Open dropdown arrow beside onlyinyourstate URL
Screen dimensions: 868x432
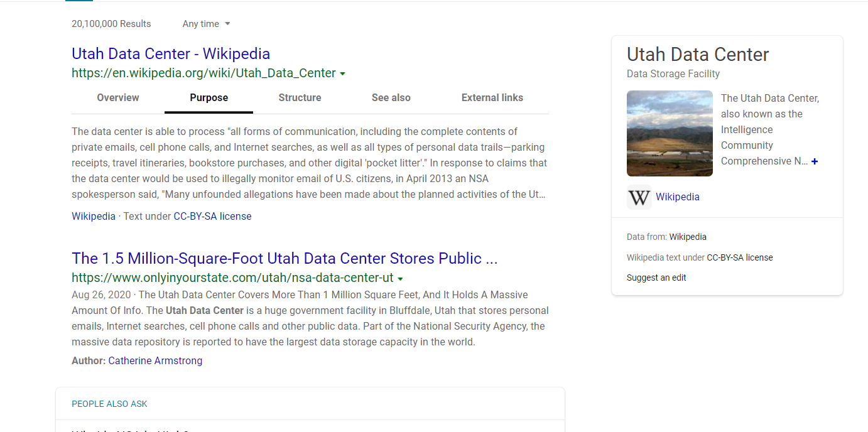(400, 279)
